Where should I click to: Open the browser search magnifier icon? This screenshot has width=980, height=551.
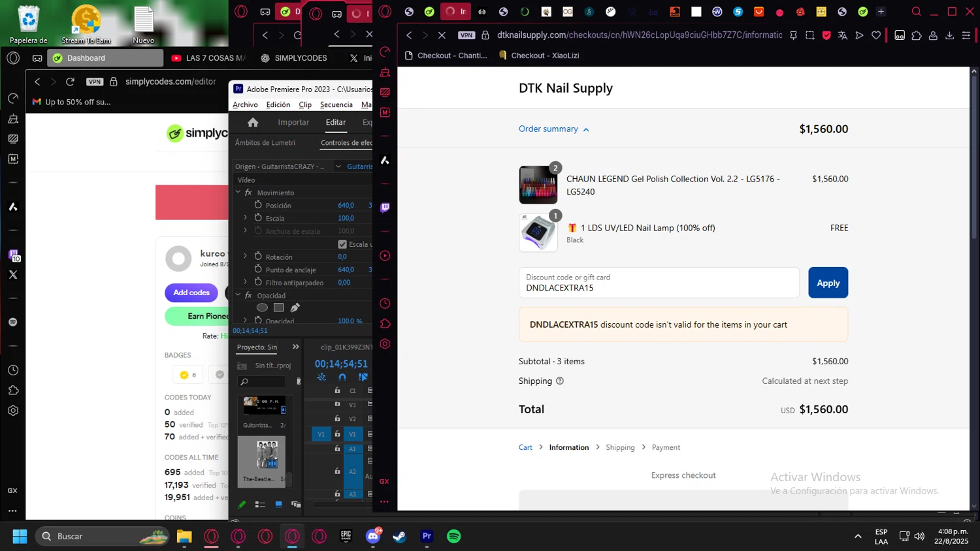(917, 12)
